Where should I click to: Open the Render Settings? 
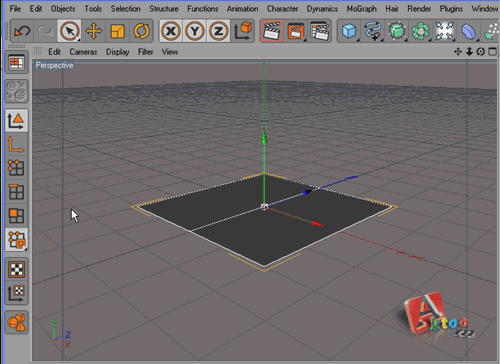pyautogui.click(x=319, y=31)
